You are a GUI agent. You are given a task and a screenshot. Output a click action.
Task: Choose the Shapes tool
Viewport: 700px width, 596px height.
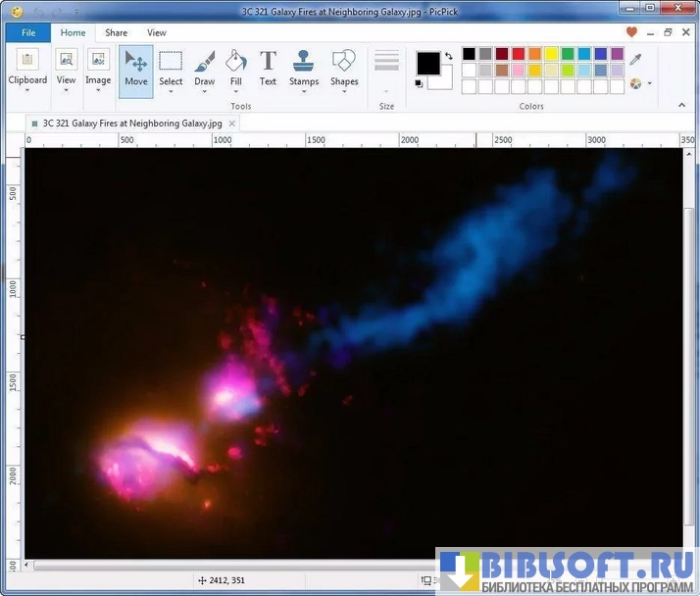coord(344,70)
